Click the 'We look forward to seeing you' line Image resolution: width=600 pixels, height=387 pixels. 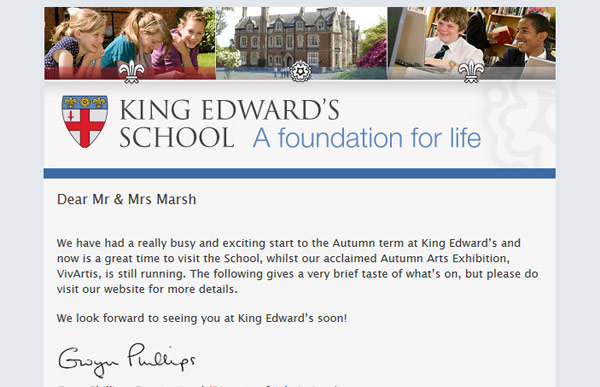tap(202, 318)
